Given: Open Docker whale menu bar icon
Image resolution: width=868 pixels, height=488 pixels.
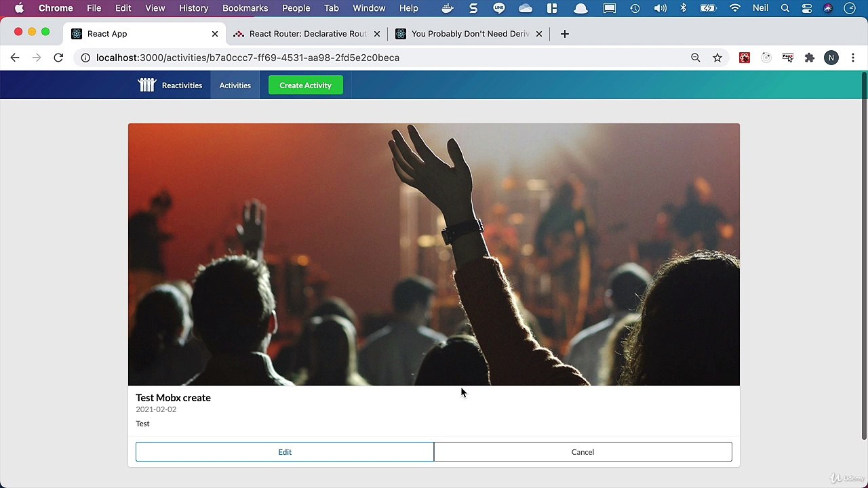Looking at the screenshot, I should pos(448,8).
